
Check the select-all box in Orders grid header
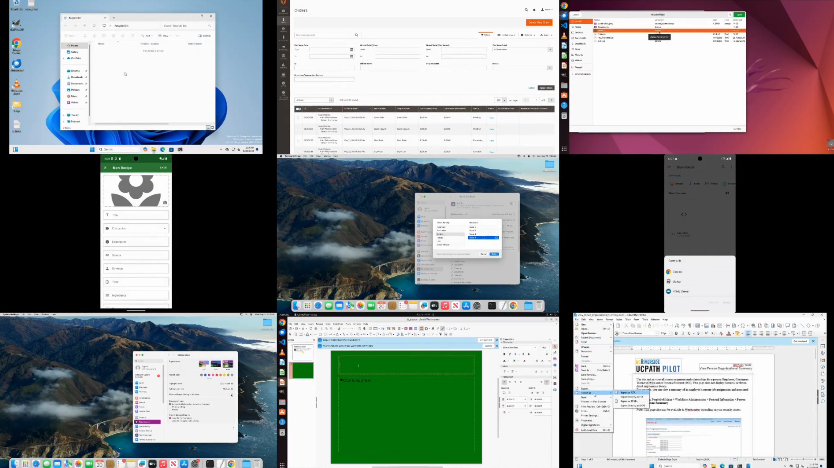[298, 108]
